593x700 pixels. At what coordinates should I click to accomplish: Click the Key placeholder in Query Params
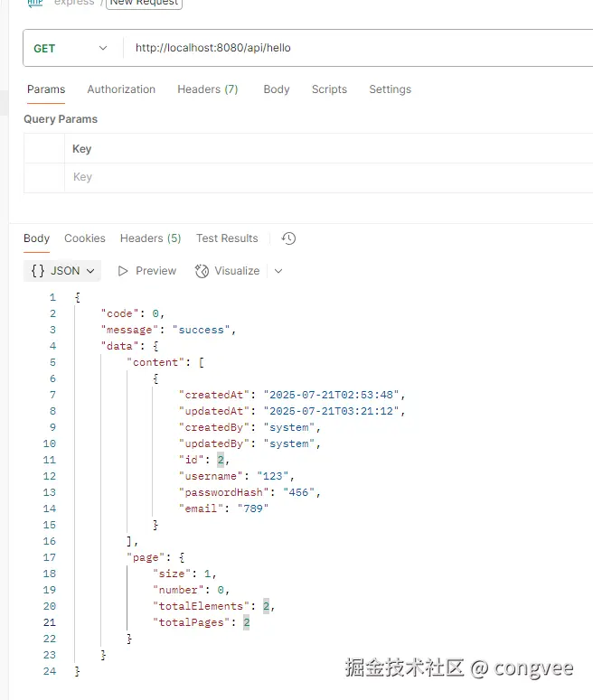82,177
